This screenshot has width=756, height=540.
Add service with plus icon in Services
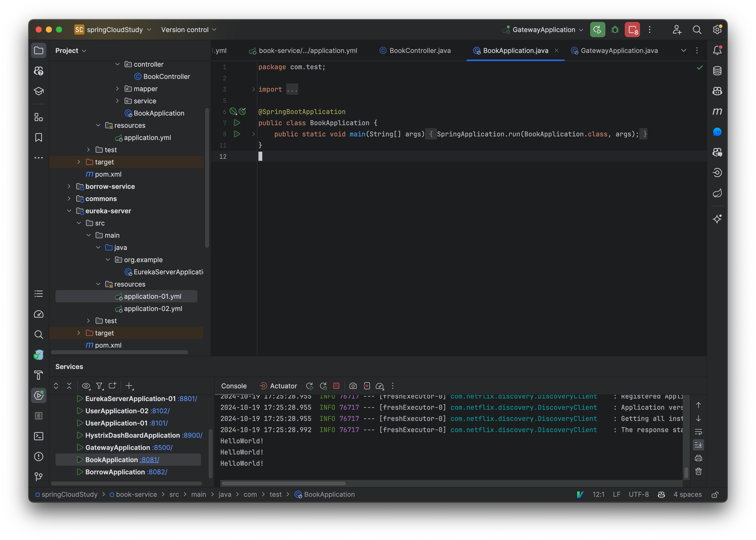pos(129,386)
